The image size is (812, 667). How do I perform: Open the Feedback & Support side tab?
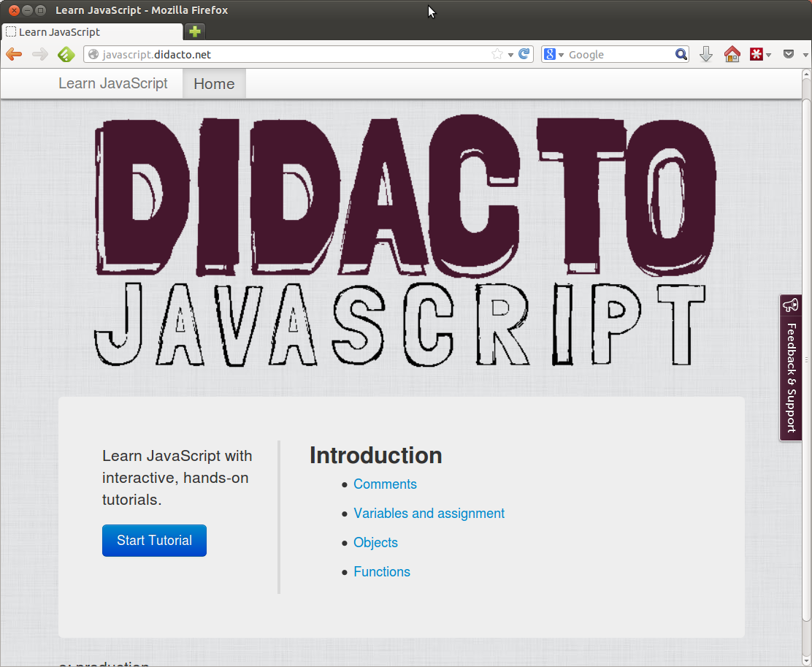click(791, 368)
